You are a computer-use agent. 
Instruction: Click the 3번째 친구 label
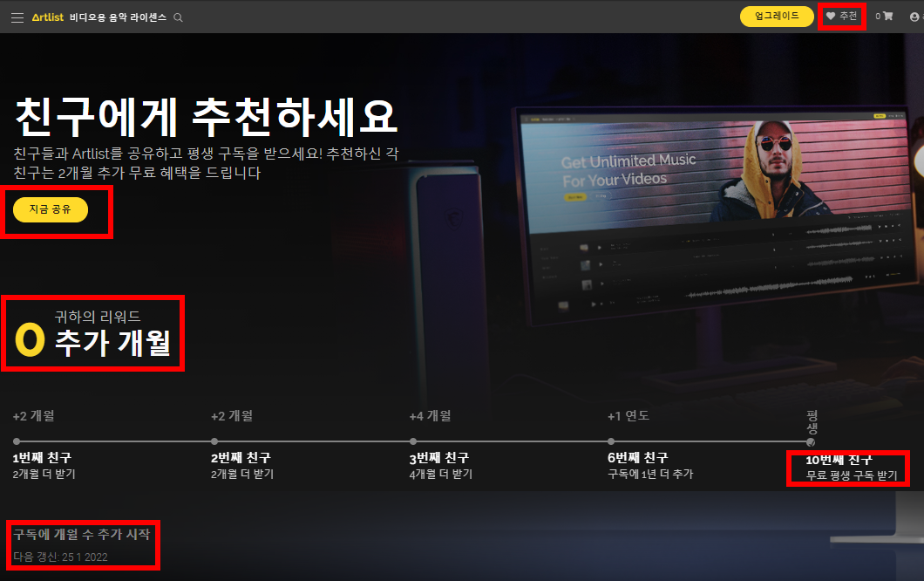click(439, 458)
